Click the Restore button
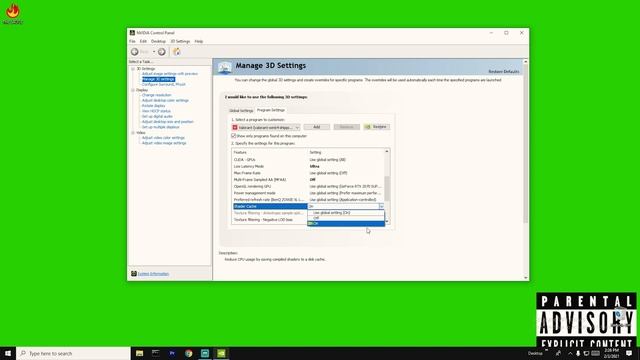 (x=377, y=127)
